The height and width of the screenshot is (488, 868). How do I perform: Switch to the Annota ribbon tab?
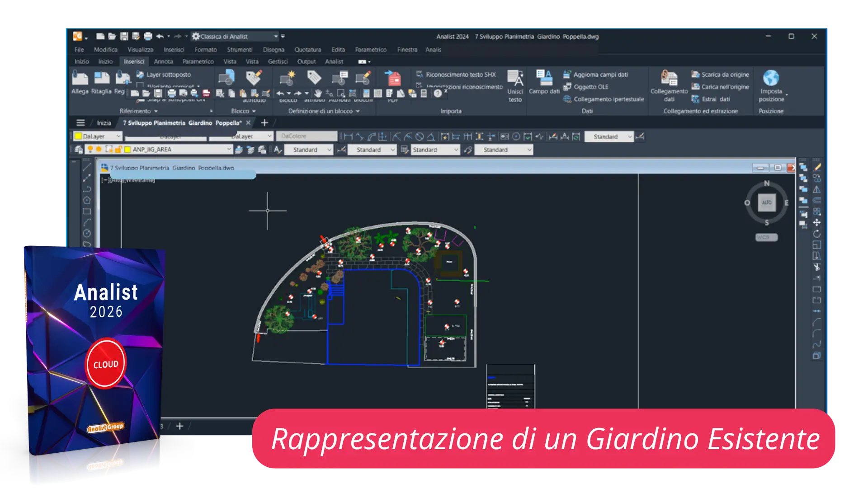point(163,61)
